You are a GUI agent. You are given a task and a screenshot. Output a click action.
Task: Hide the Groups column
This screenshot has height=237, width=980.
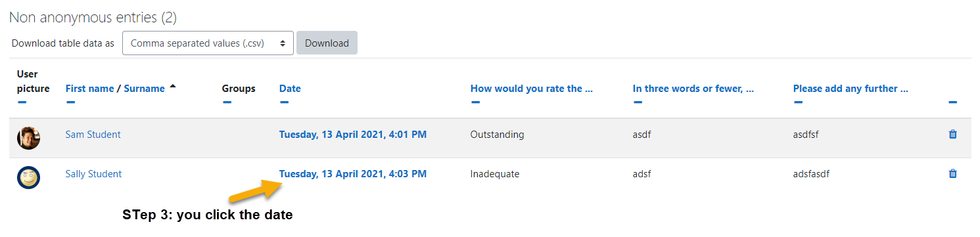(227, 102)
